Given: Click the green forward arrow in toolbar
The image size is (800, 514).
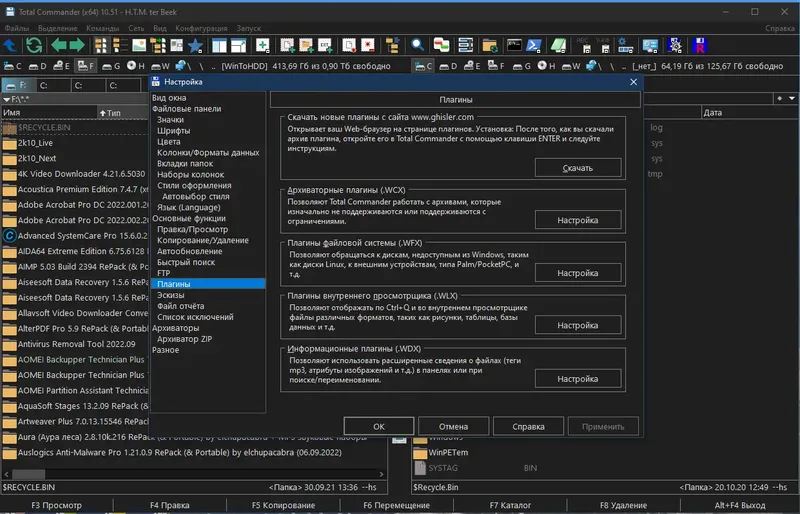Looking at the screenshot, I should coord(77,46).
